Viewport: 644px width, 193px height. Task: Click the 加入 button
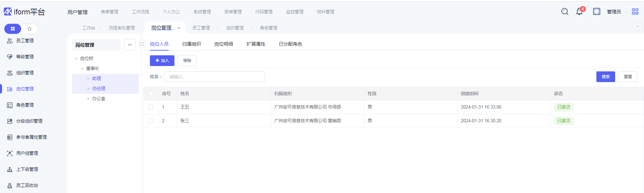[x=162, y=61]
